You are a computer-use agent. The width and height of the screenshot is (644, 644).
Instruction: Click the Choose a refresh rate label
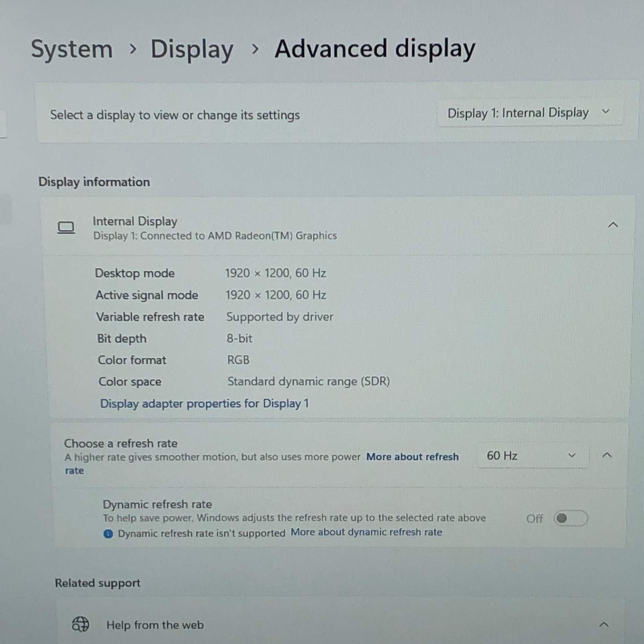tap(121, 443)
